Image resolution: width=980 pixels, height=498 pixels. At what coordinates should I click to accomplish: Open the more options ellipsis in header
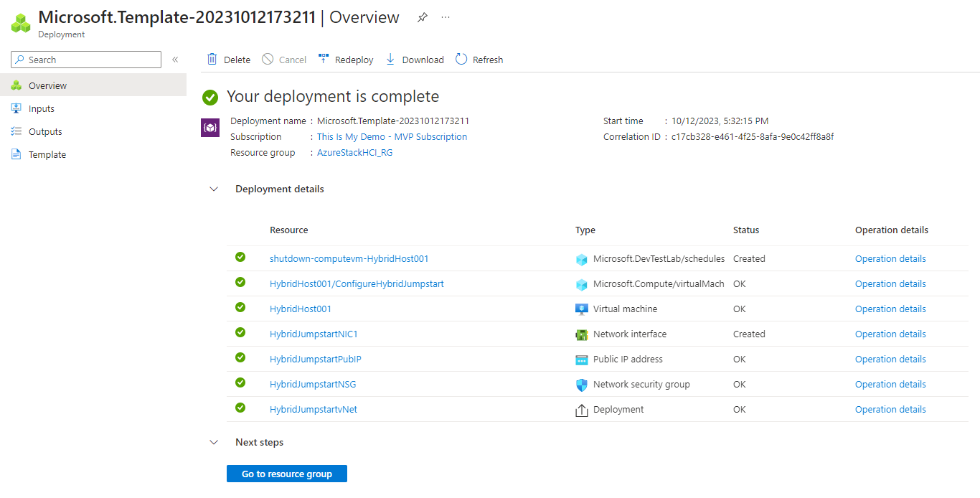click(x=446, y=18)
